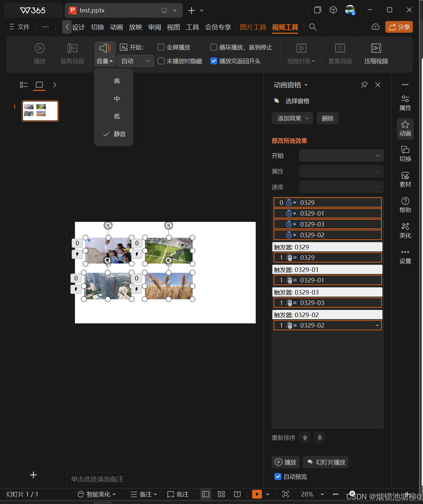Switch to reading view book icon
The image size is (423, 504).
point(237,494)
